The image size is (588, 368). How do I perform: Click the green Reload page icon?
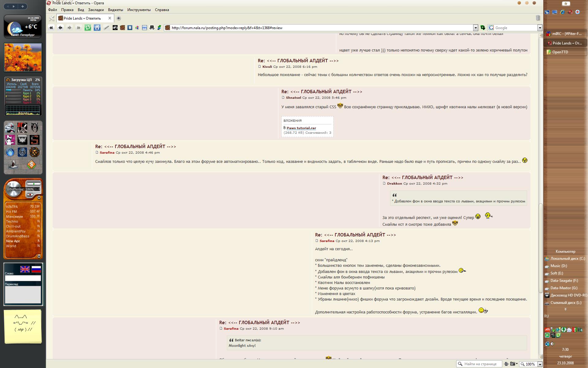(88, 28)
